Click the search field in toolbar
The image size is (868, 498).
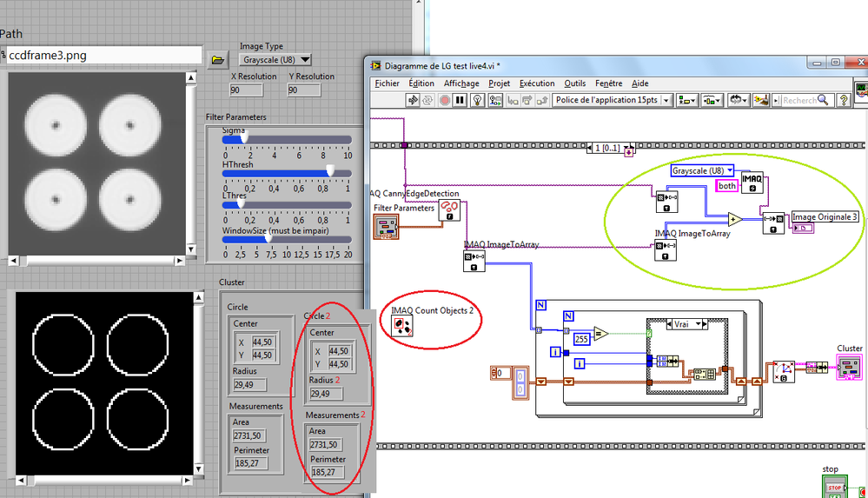pos(805,100)
